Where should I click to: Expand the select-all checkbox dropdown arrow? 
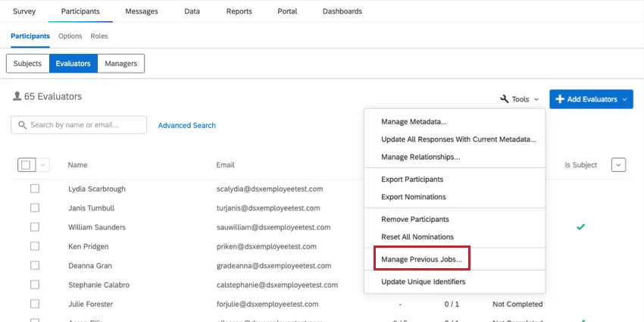(x=42, y=165)
